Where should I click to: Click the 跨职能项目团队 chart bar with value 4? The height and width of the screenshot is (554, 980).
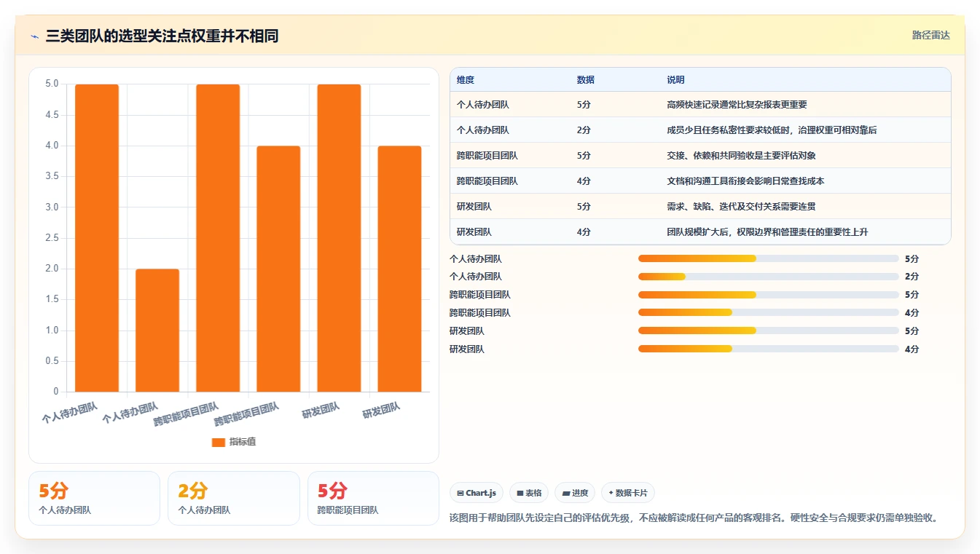[278, 269]
